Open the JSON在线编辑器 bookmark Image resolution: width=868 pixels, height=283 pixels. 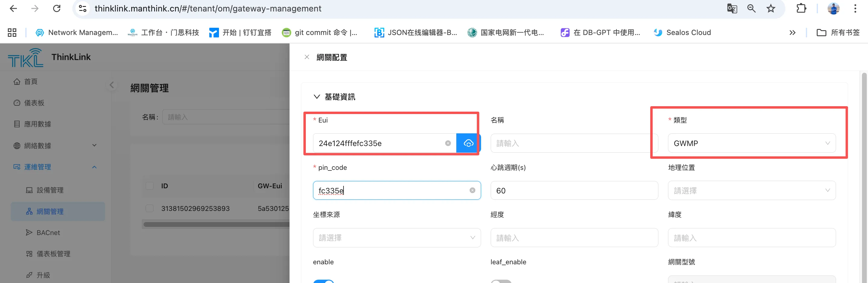point(416,32)
